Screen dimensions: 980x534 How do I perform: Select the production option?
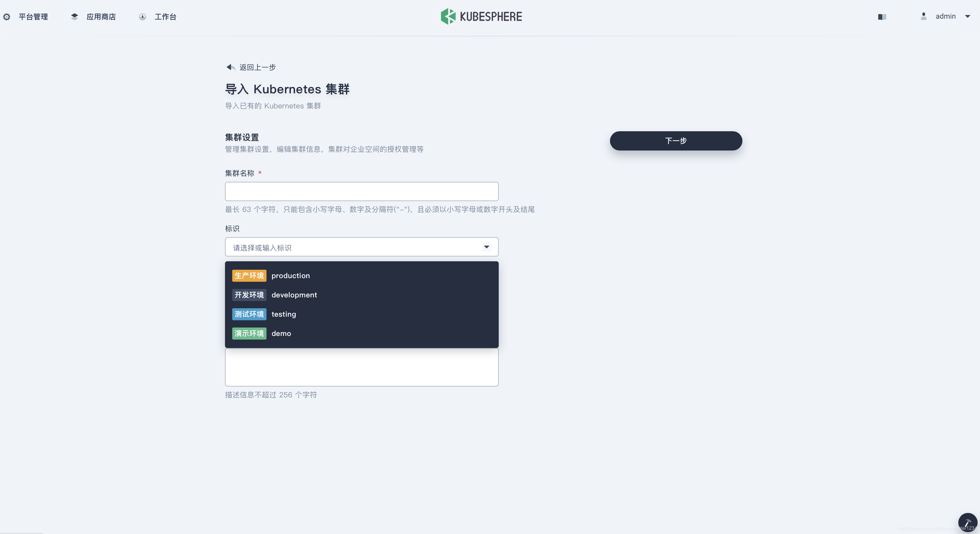click(x=291, y=275)
